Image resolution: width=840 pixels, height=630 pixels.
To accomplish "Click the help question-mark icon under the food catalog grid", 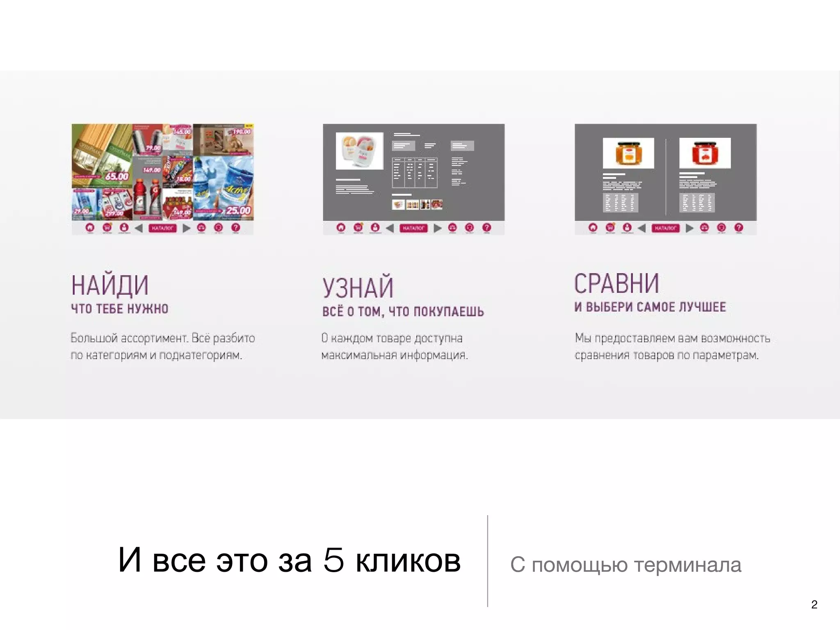I will point(235,228).
